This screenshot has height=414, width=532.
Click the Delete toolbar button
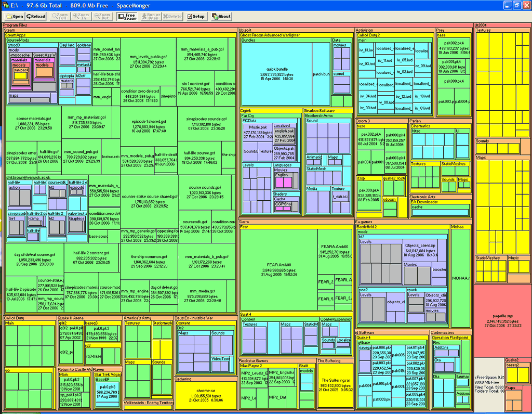click(173, 16)
